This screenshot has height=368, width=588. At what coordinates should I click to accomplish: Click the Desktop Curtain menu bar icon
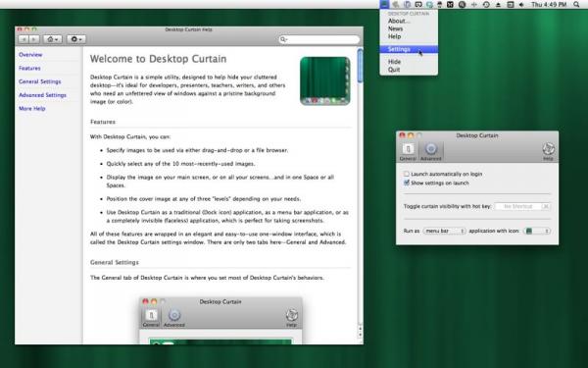point(384,4)
